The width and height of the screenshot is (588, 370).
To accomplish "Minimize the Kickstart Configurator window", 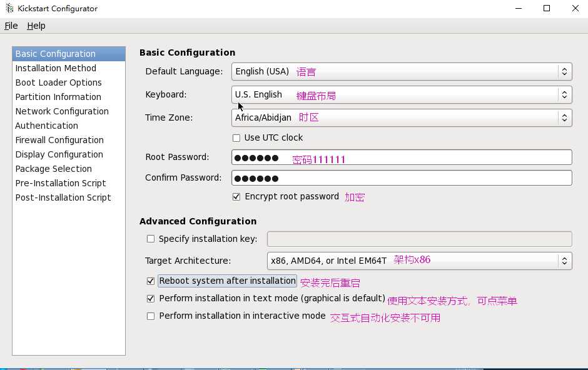I will coord(519,8).
